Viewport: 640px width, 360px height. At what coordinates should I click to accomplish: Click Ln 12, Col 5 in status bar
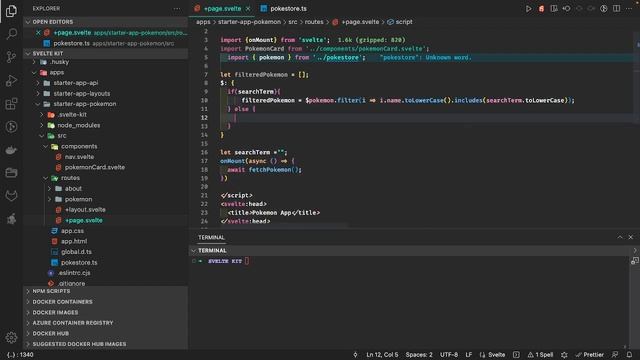tap(382, 355)
